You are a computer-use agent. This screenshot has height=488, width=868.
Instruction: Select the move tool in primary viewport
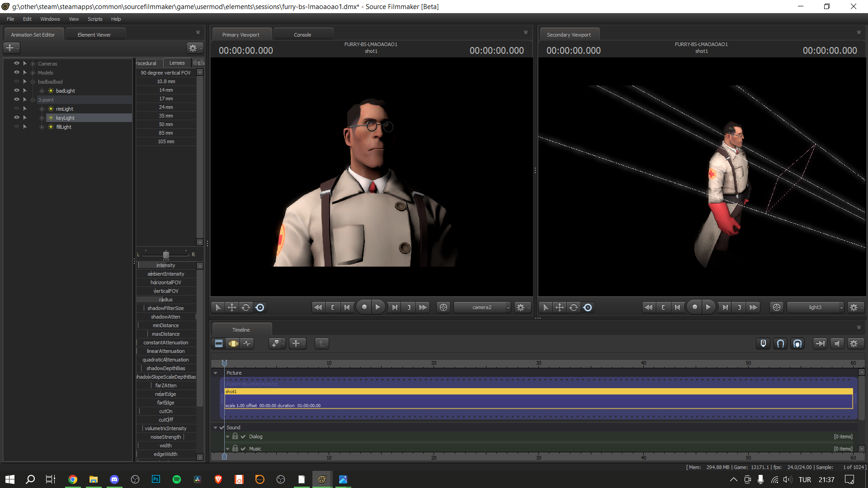pos(232,307)
